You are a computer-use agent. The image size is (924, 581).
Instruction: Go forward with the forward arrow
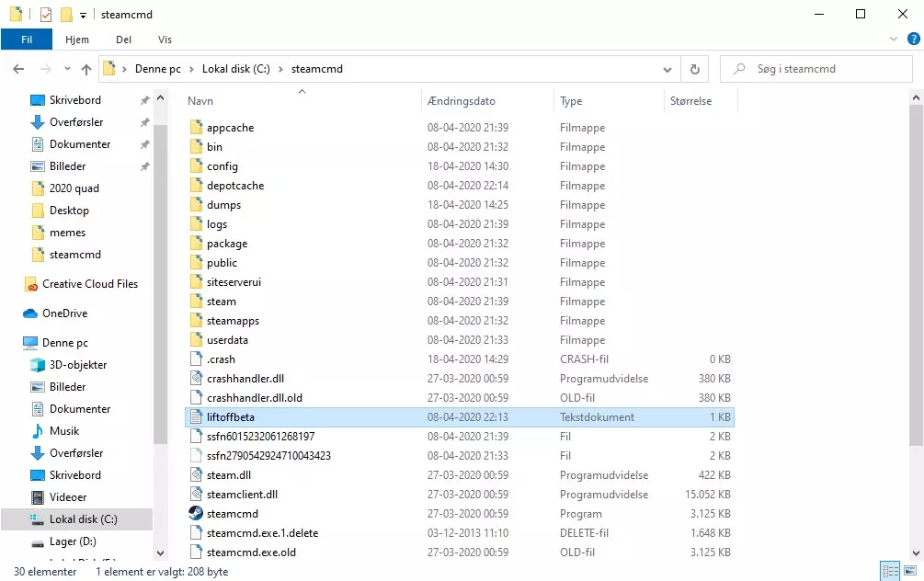[x=45, y=69]
